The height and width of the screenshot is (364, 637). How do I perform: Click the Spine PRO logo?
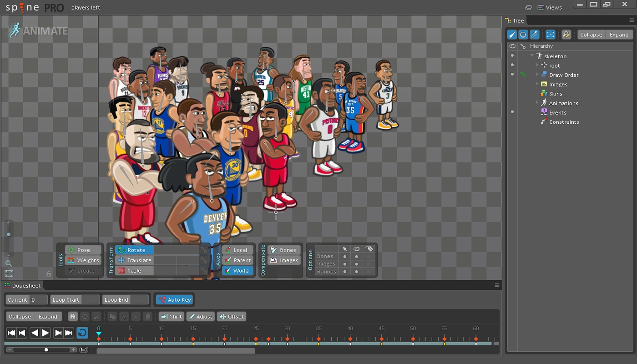point(35,8)
